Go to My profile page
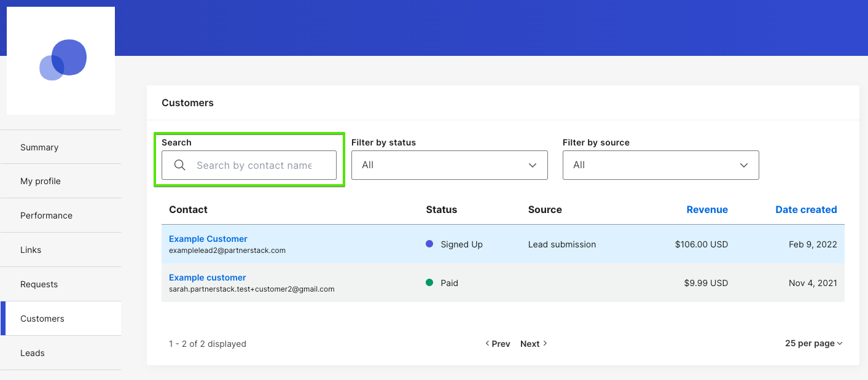The image size is (868, 380). (61, 181)
